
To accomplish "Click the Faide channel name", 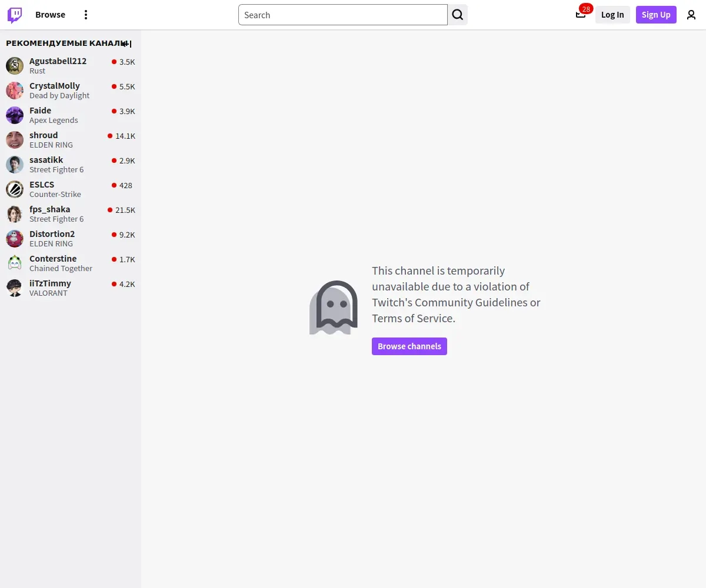I will (x=40, y=111).
